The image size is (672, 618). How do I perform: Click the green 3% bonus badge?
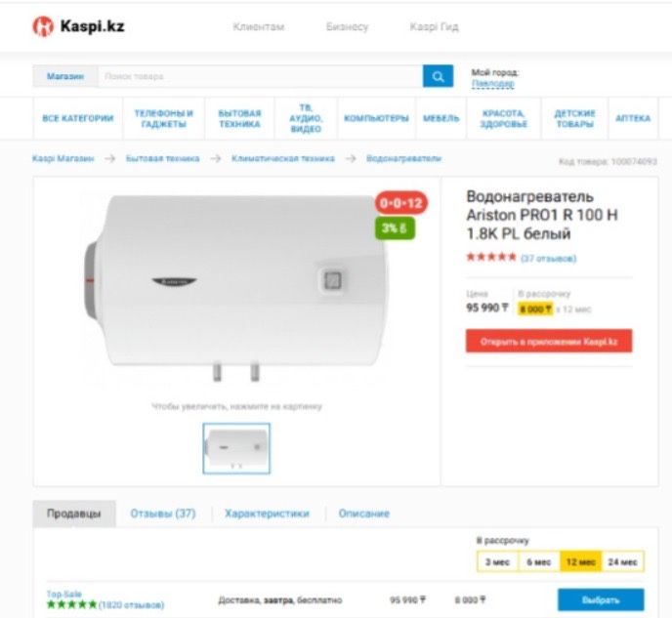click(x=395, y=228)
